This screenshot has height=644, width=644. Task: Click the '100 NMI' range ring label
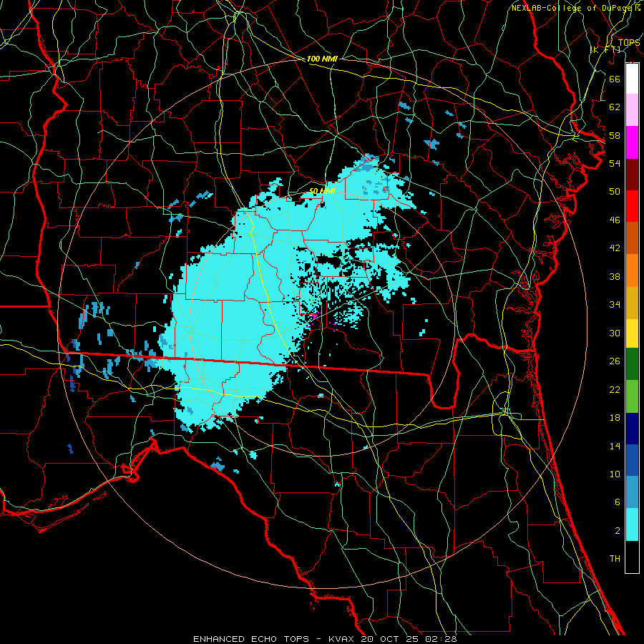pyautogui.click(x=322, y=59)
